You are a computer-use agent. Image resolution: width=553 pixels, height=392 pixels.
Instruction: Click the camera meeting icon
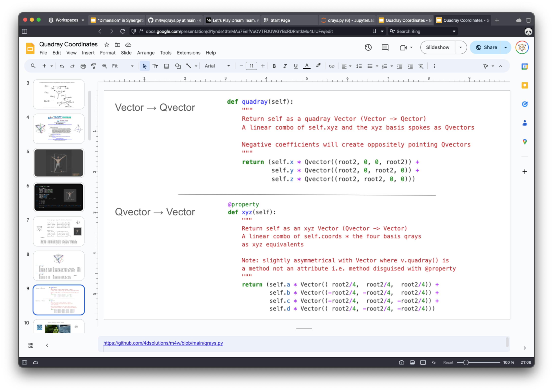(403, 47)
